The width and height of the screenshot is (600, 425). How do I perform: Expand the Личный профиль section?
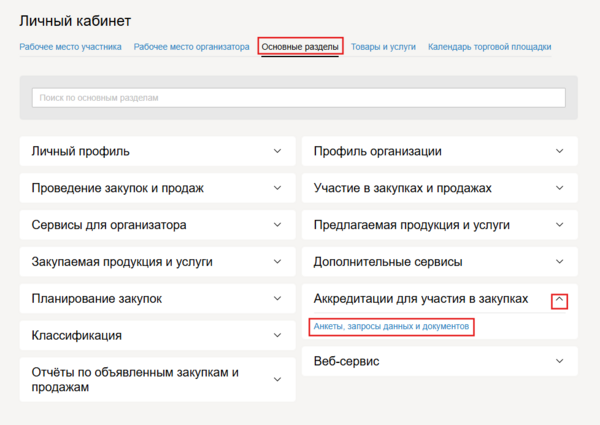(x=277, y=152)
